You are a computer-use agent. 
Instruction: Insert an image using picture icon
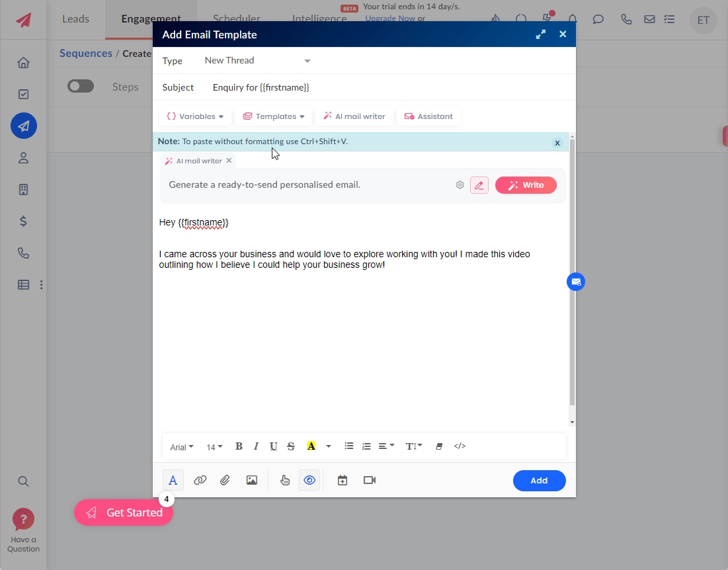251,481
